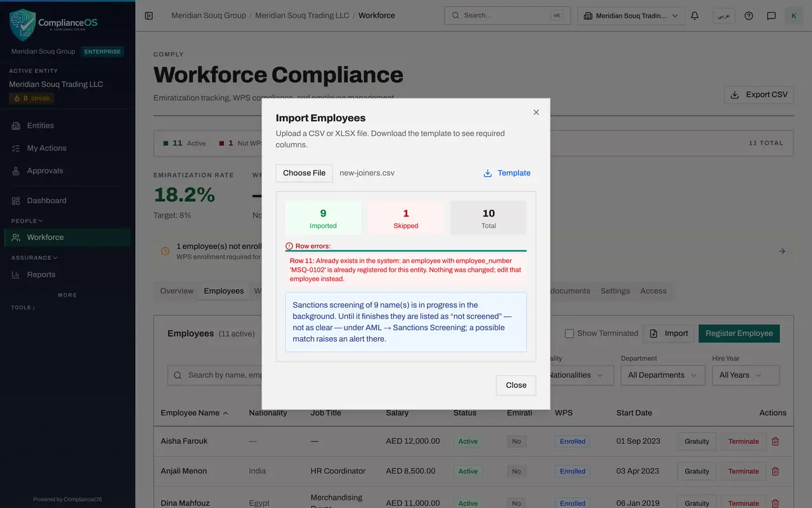
Task: Delete Aisha Farouk using the trash icon
Action: point(775,441)
